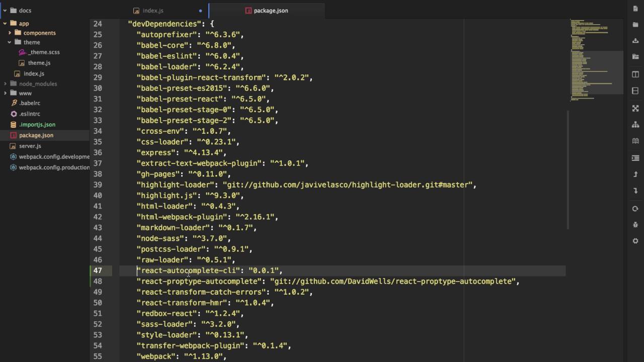Click the react-proptype-autocomplete GitHub URL string

pyautogui.click(x=393, y=281)
